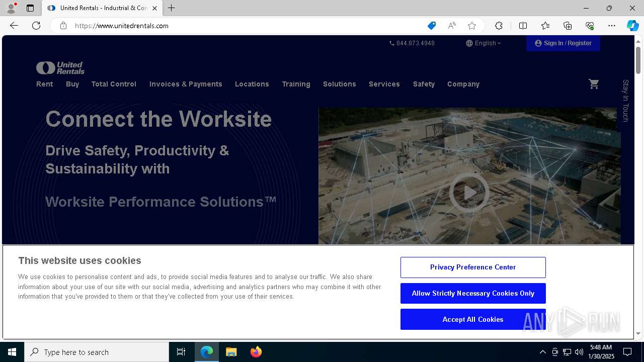Add this page to favorites star
Viewport: 644px width, 362px height.
472,26
